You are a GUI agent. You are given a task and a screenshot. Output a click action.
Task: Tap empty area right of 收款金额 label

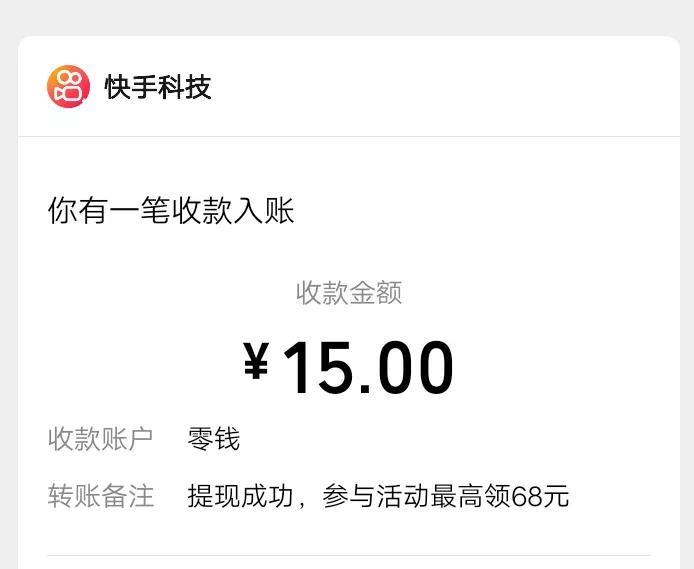pyautogui.click(x=531, y=292)
